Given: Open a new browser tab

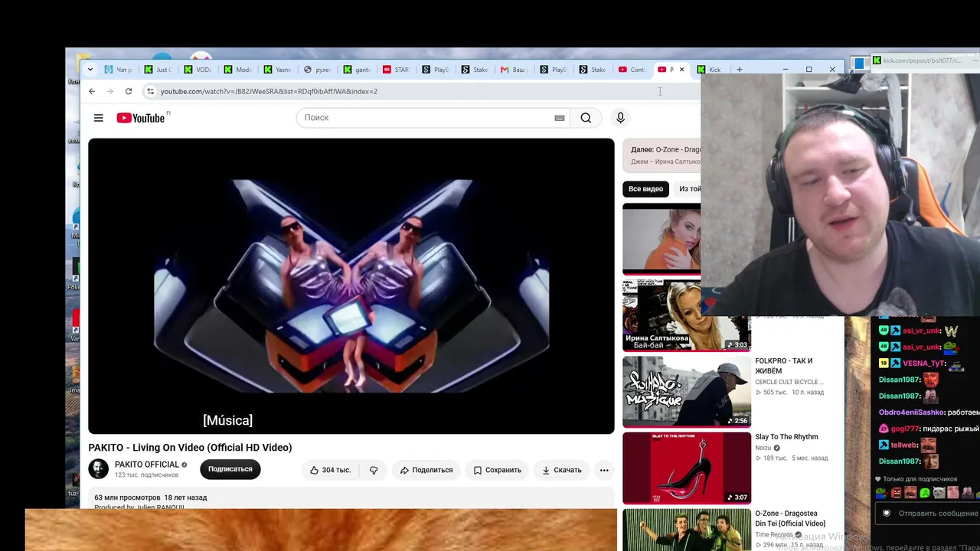Looking at the screenshot, I should tap(739, 70).
